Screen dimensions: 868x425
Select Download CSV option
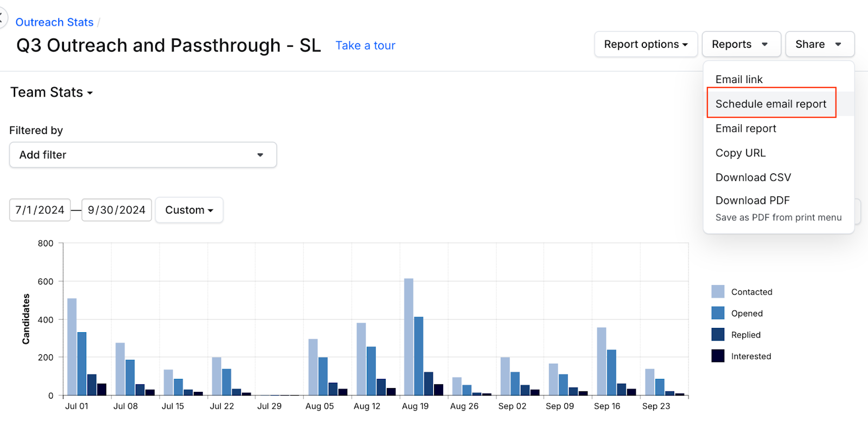coord(753,177)
